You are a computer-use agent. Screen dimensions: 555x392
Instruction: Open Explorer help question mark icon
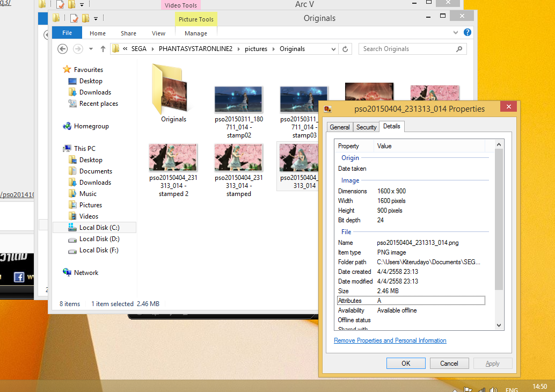pyautogui.click(x=467, y=33)
